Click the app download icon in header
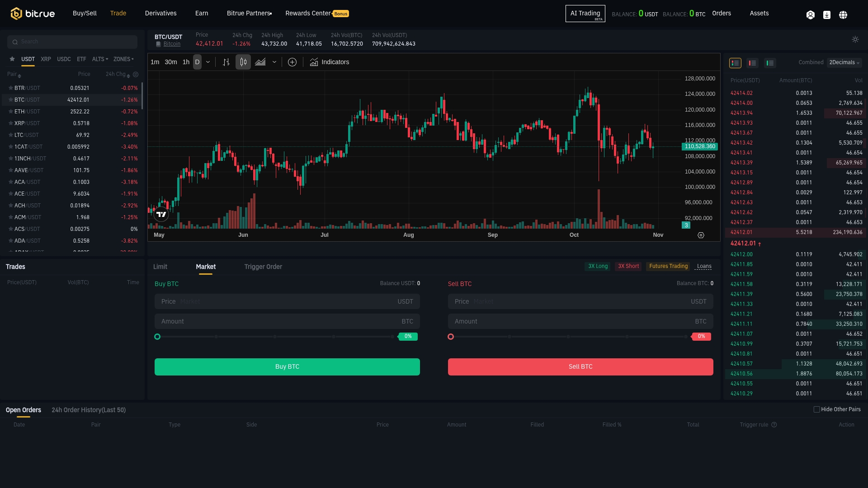868x488 pixels. tap(826, 15)
